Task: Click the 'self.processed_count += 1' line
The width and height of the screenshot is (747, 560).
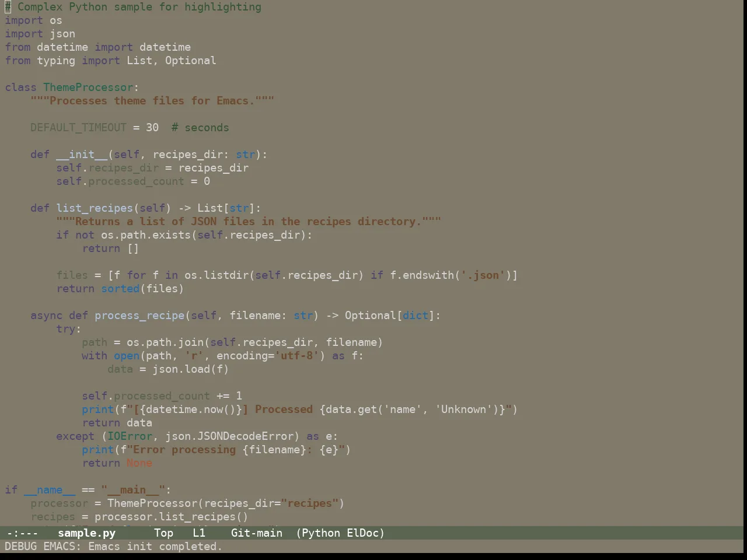Action: 162,396
